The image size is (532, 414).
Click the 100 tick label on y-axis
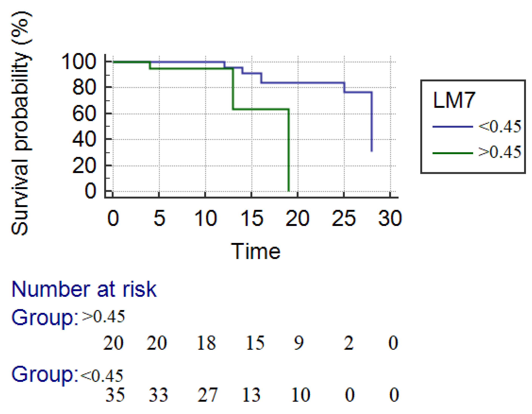[x=79, y=62]
